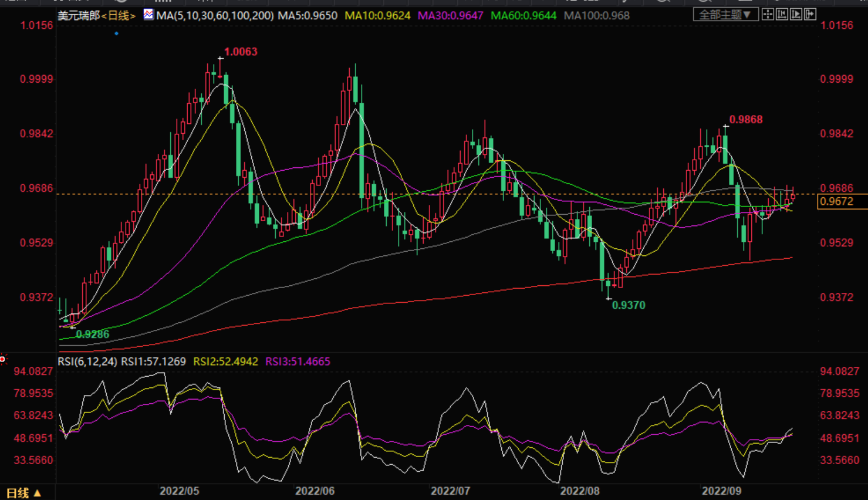Select the magenta MA30:0.9647 legend
868x500 pixels.
(x=450, y=16)
